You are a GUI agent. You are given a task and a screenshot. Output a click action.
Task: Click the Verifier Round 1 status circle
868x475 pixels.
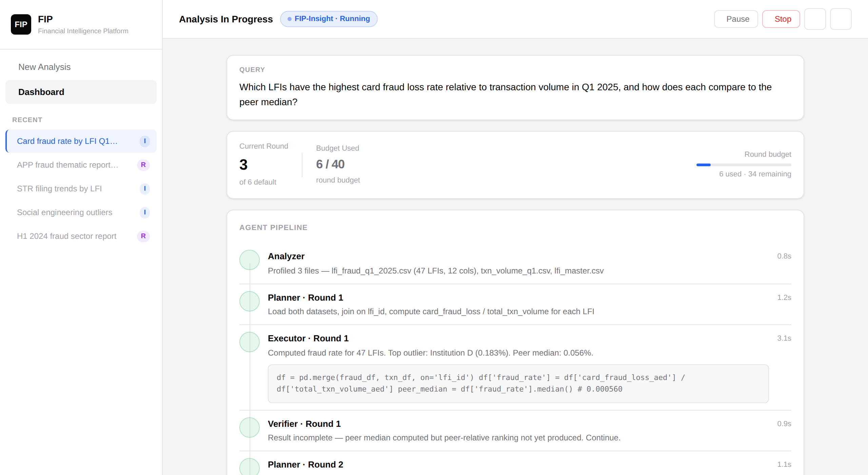pyautogui.click(x=250, y=427)
